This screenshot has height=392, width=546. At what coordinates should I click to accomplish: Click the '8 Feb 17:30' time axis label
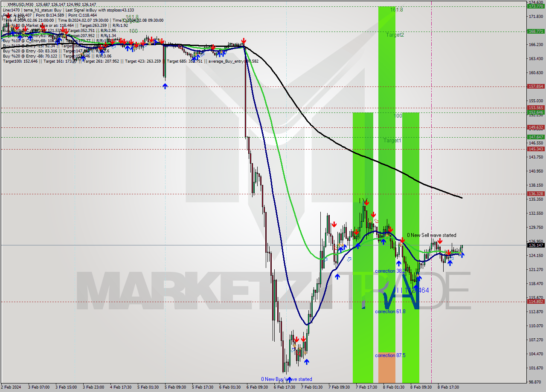(448, 387)
